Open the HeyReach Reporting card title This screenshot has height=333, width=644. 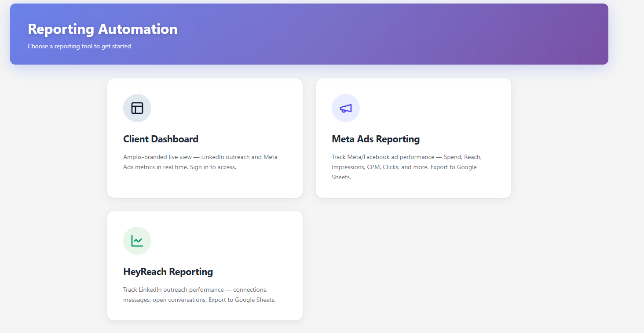pyautogui.click(x=168, y=272)
